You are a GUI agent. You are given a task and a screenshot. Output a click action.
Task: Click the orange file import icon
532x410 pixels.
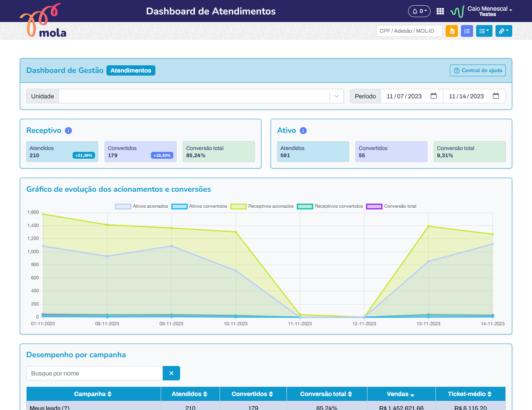[x=451, y=31]
